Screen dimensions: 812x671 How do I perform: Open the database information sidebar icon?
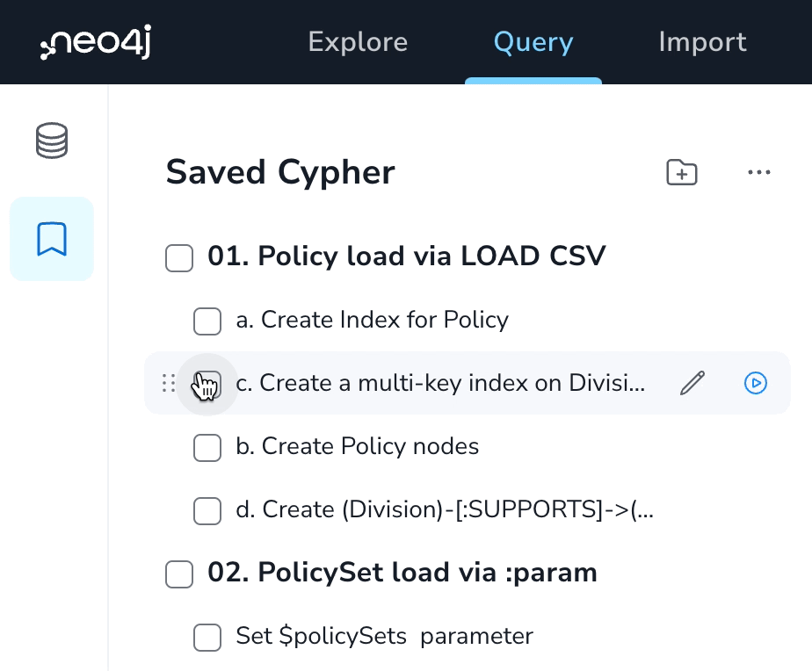coord(52,141)
